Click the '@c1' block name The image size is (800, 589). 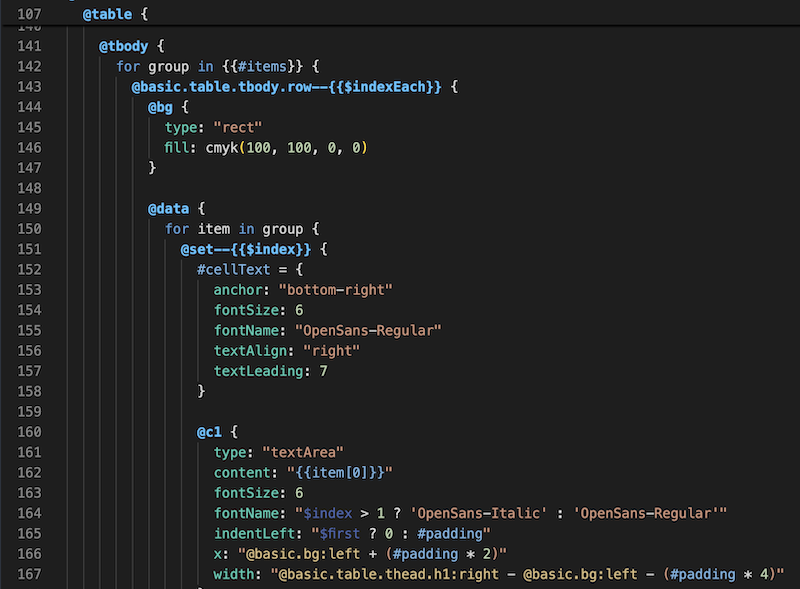[x=209, y=432]
